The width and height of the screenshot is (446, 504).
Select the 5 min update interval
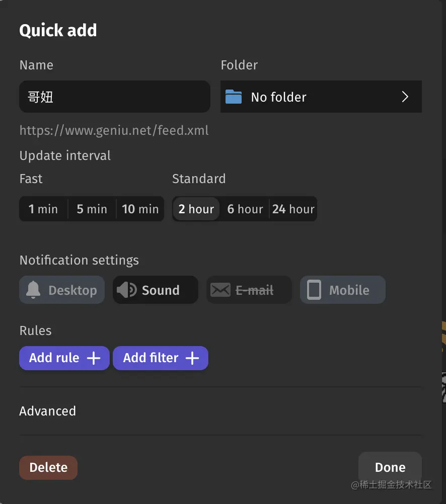(92, 209)
